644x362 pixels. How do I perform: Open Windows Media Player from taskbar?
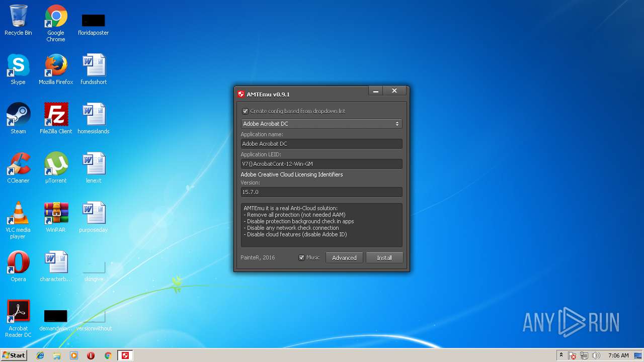[74, 355]
